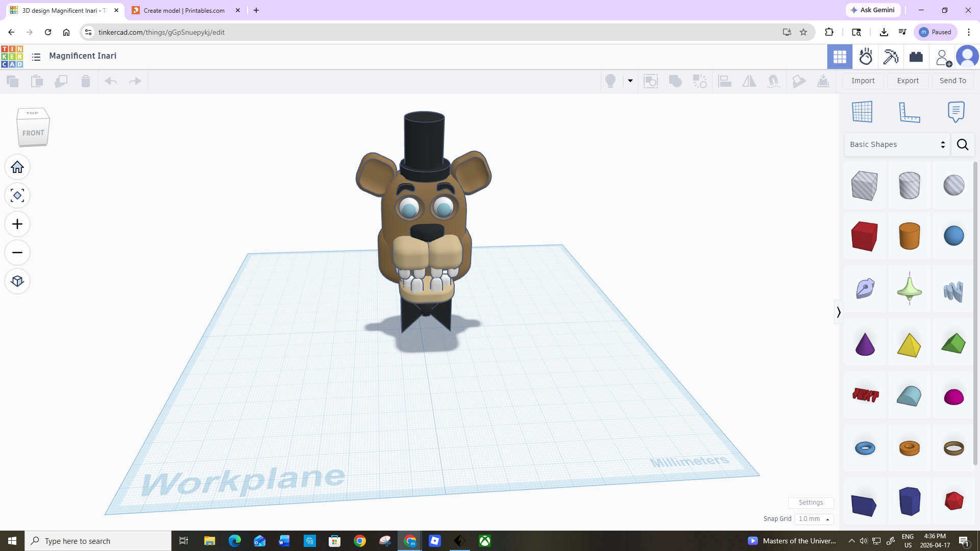Image resolution: width=980 pixels, height=551 pixels.
Task: Open the Notes tool icon
Action: [x=956, y=112]
